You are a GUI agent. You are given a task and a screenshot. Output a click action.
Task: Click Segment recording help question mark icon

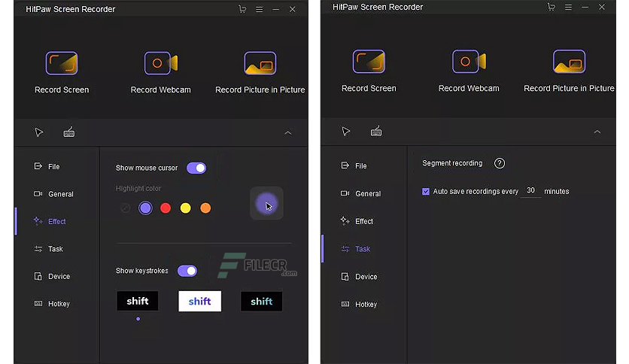pyautogui.click(x=500, y=163)
